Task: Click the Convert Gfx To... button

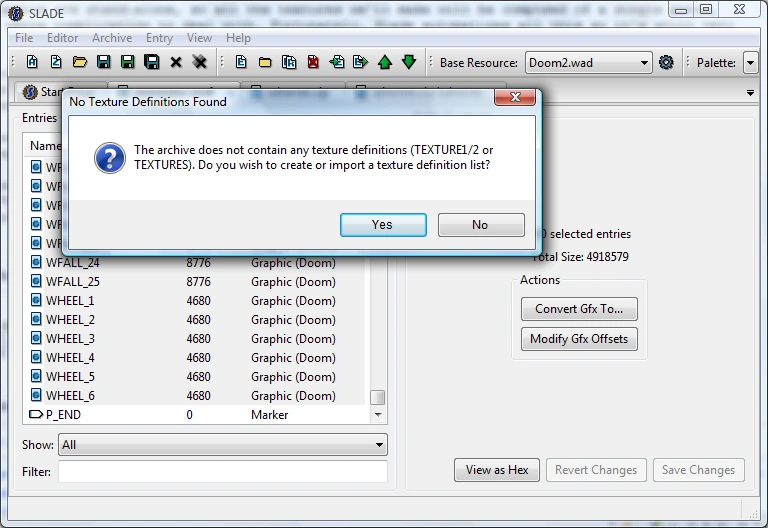Action: 579,309
